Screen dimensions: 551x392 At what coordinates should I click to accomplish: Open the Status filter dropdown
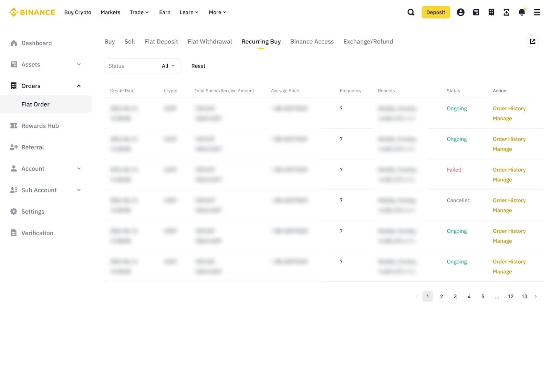click(x=142, y=66)
